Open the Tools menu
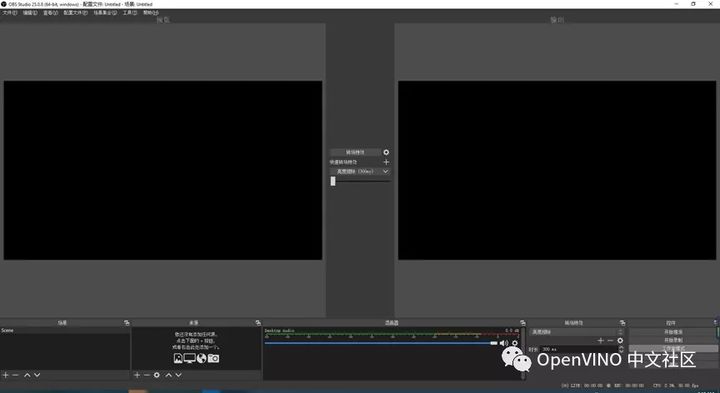The image size is (720, 393). tap(130, 13)
